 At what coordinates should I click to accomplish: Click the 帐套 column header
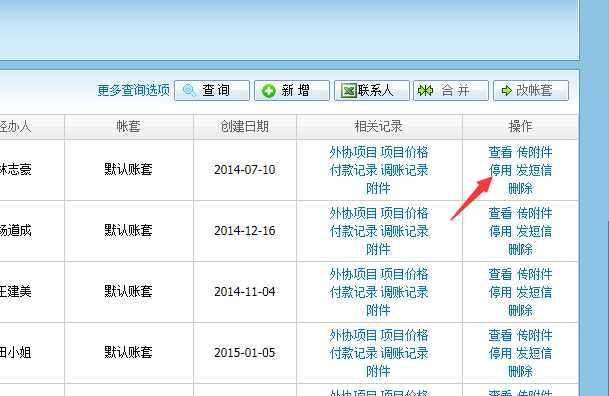[129, 127]
